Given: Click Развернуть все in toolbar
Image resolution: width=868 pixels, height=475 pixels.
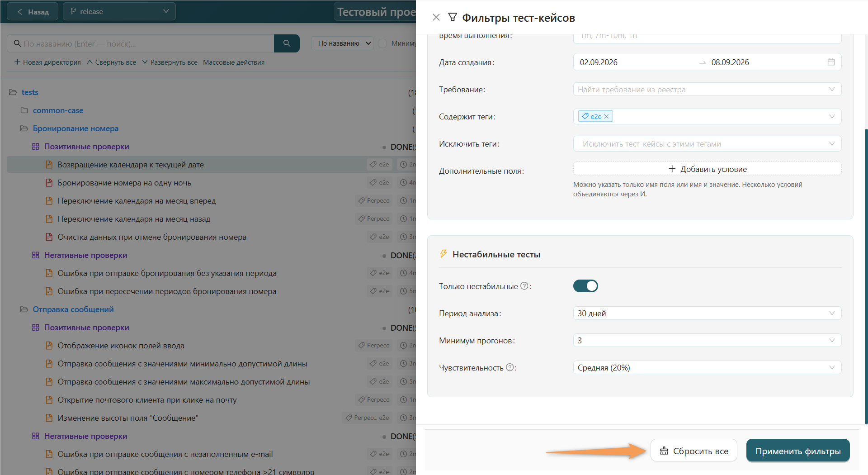Looking at the screenshot, I should (170, 62).
